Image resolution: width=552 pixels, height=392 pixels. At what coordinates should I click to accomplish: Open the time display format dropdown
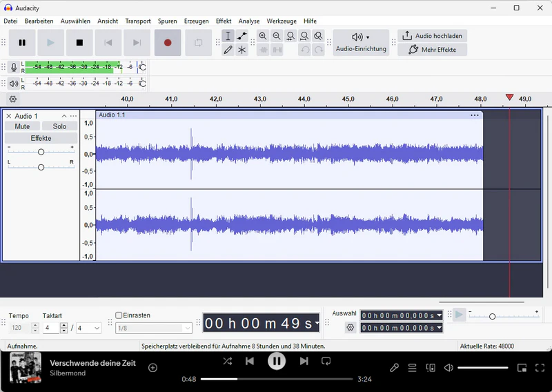pyautogui.click(x=317, y=323)
